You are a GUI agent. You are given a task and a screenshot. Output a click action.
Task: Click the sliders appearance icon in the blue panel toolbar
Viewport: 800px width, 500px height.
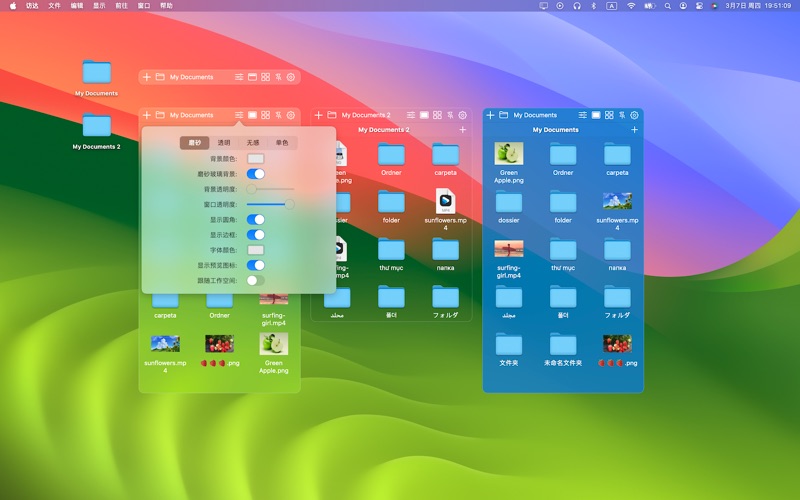coord(582,115)
